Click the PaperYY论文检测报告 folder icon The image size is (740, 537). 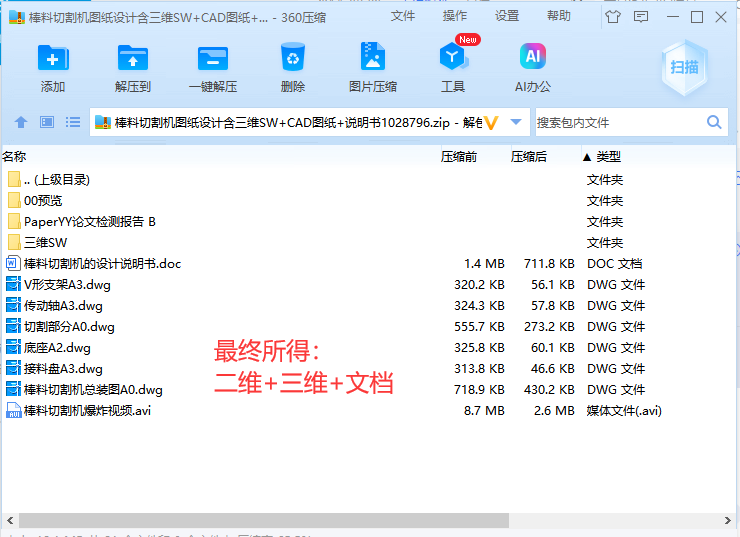(14, 221)
